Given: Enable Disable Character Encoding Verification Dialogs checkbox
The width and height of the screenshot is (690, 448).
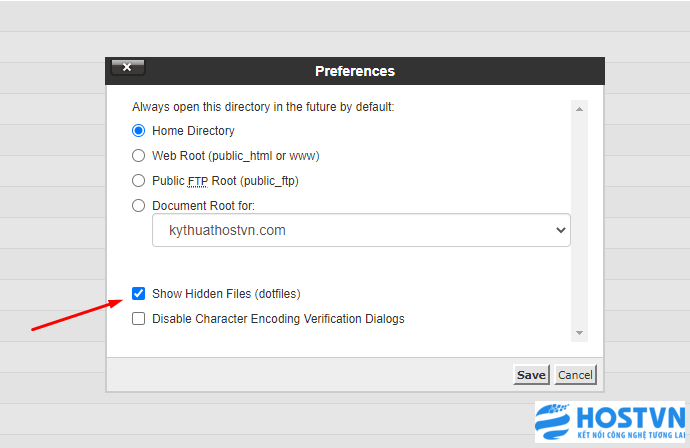Looking at the screenshot, I should coord(139,318).
